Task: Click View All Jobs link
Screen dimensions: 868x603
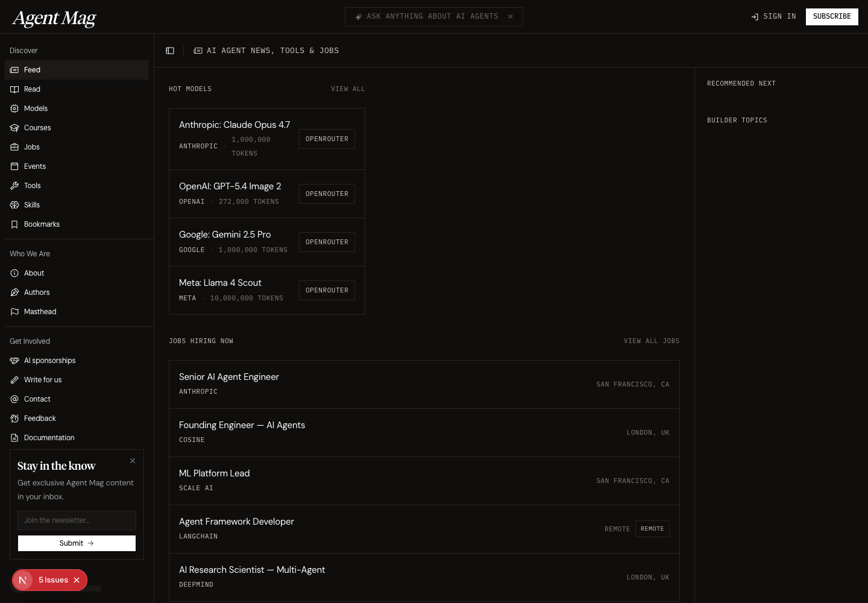Action: [x=651, y=341]
